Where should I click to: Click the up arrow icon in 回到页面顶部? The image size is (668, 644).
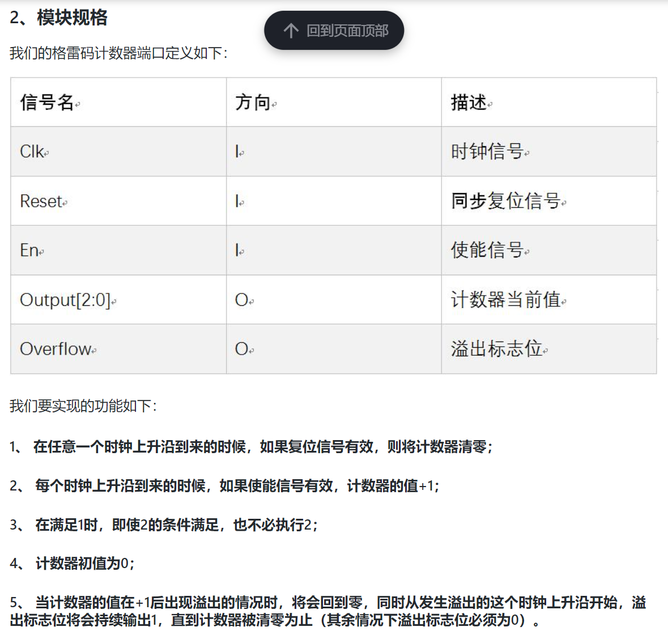(291, 31)
